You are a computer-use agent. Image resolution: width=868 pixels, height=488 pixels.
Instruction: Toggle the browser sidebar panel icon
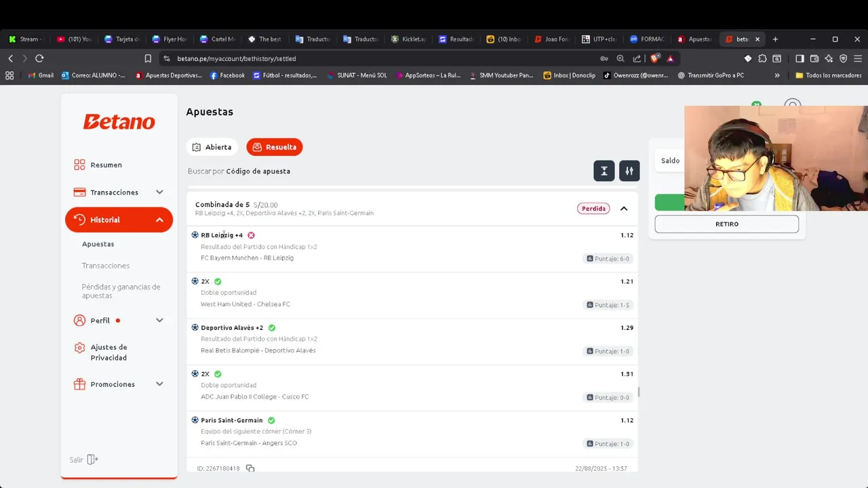coord(800,58)
